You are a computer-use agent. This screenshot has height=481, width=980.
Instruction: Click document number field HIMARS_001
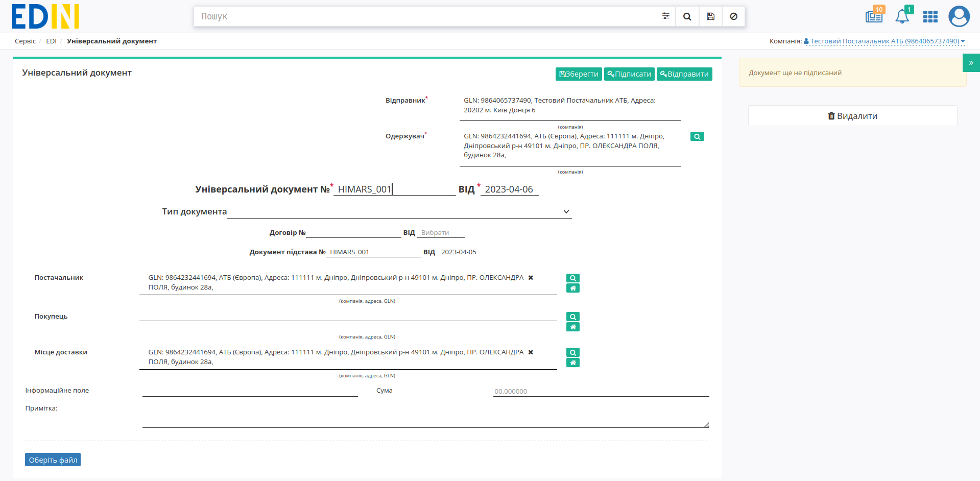[x=394, y=189]
